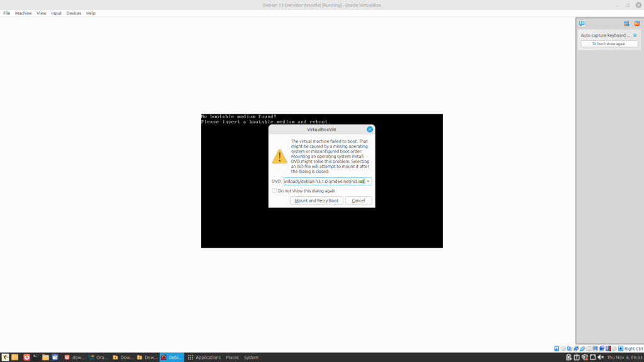Click 'Don't show again' in notification

[x=609, y=44]
